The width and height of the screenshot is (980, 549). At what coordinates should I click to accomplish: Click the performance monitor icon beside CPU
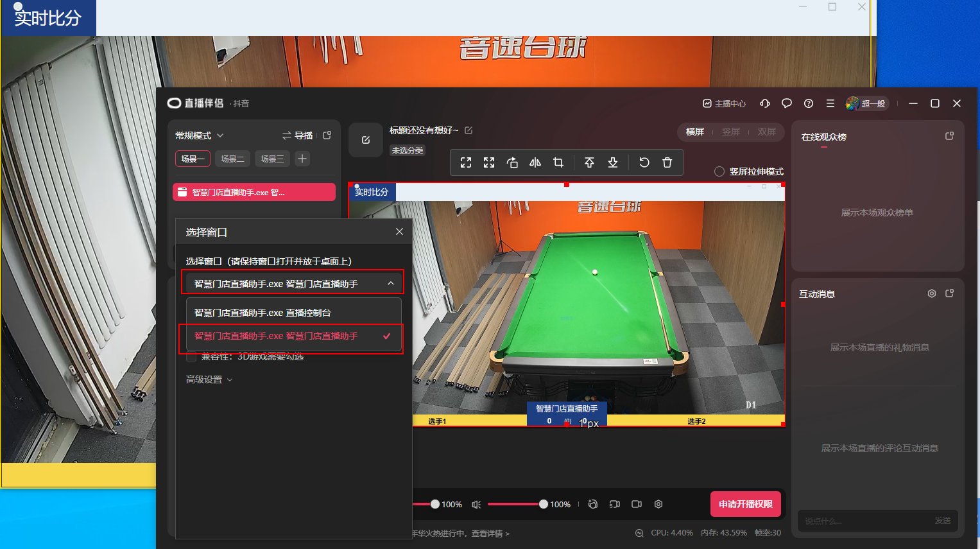[x=639, y=533]
